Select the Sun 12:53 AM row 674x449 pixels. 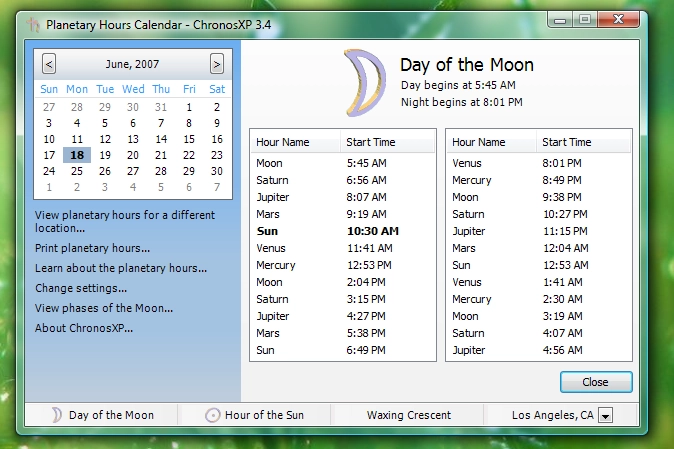(539, 265)
